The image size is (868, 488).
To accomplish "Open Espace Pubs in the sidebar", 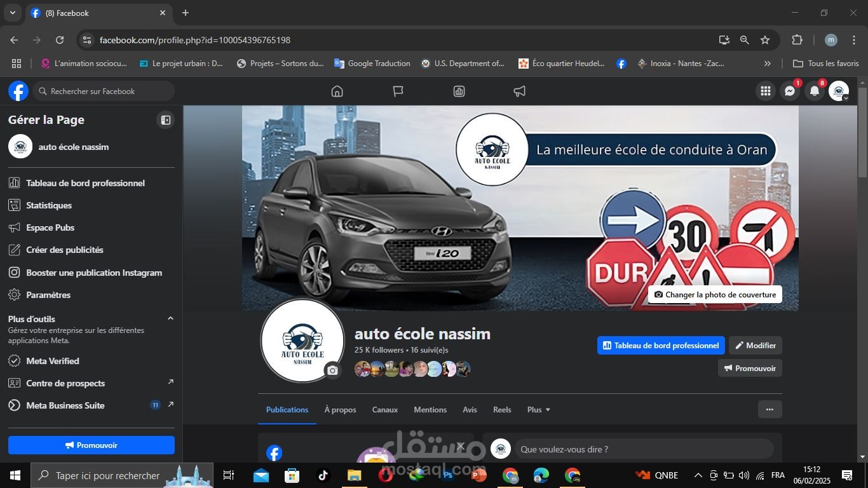I will pos(92,227).
